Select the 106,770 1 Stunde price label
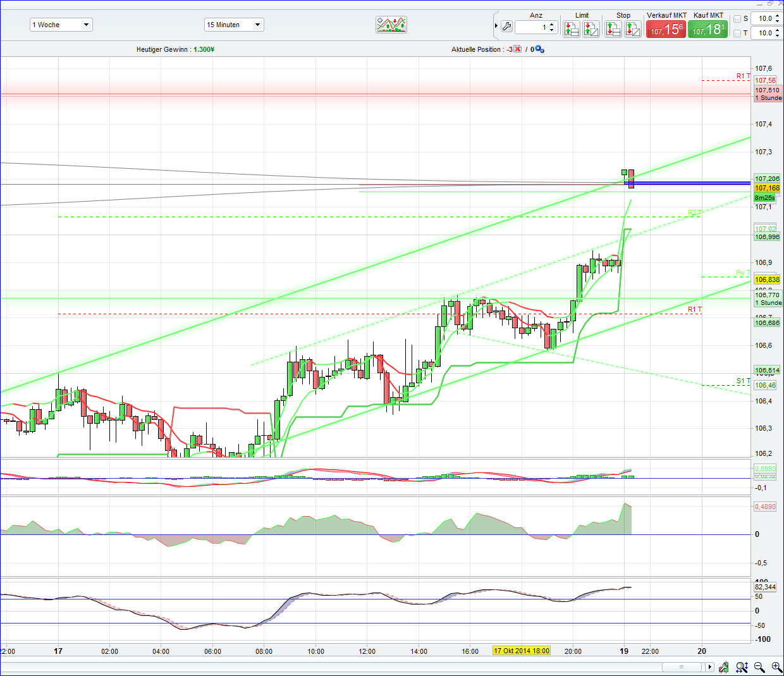784x676 pixels. [768, 298]
